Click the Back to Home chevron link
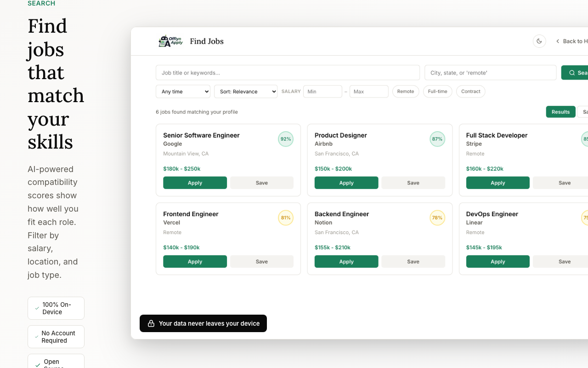 [571, 41]
